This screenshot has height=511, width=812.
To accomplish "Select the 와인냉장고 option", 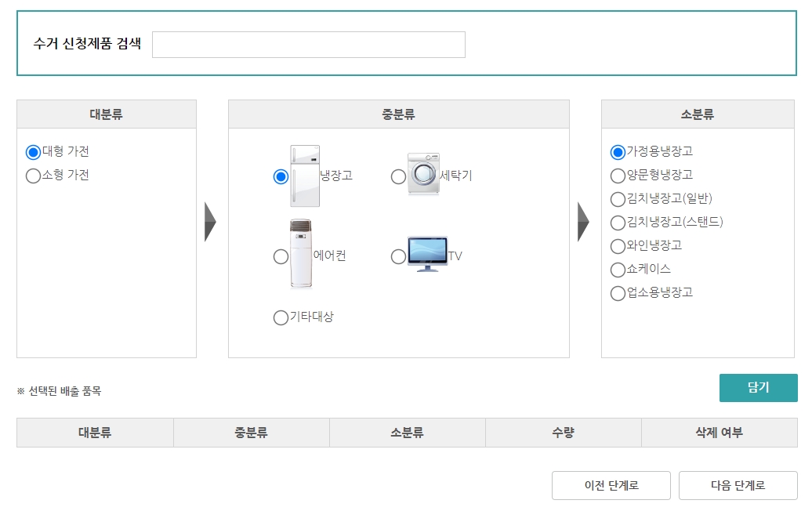I will point(617,246).
